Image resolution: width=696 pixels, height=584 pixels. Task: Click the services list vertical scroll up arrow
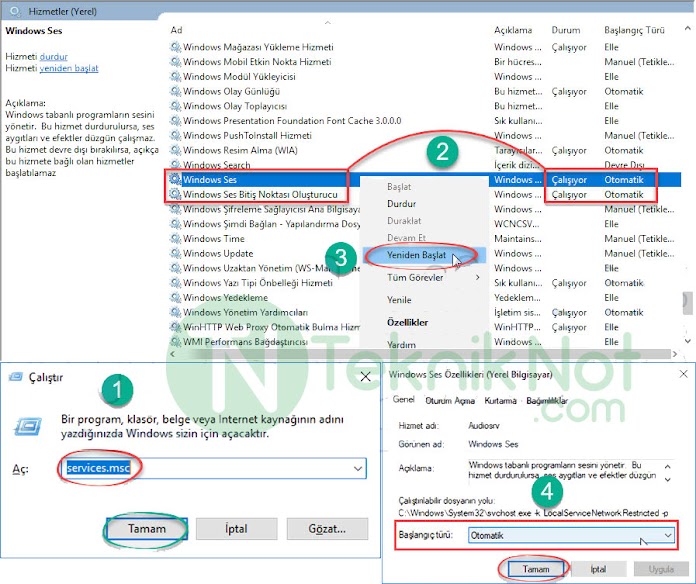688,28
